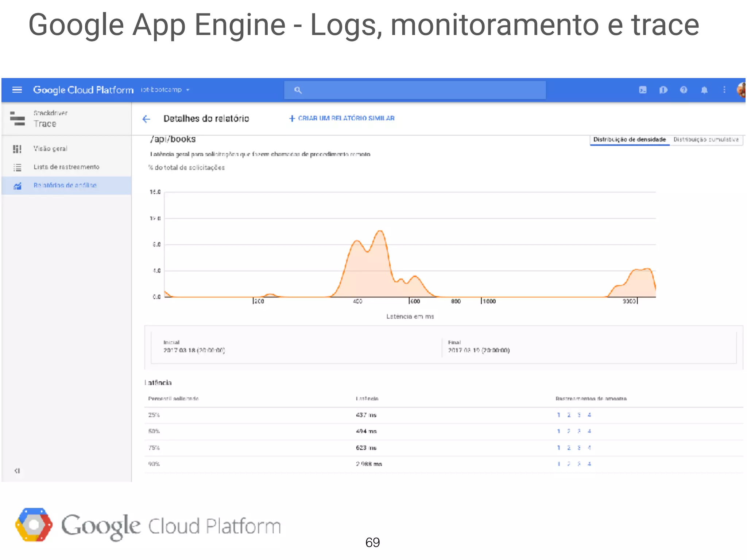Click the Visão geral dashboard icon

coord(17,149)
